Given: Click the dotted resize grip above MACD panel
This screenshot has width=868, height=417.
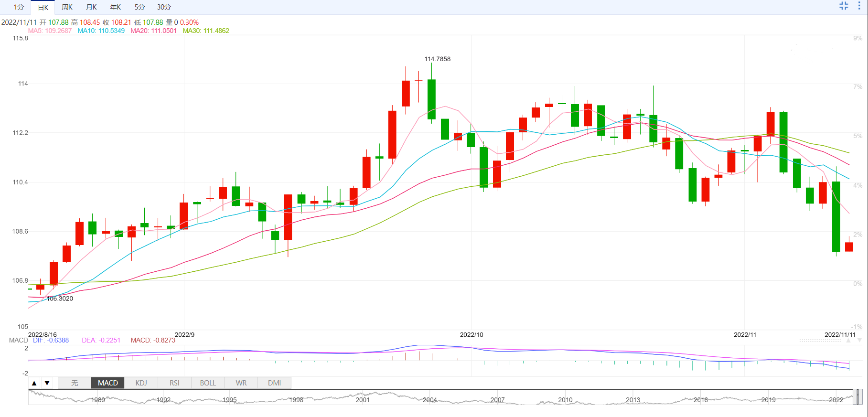Looking at the screenshot, I should pyautogui.click(x=821, y=341).
